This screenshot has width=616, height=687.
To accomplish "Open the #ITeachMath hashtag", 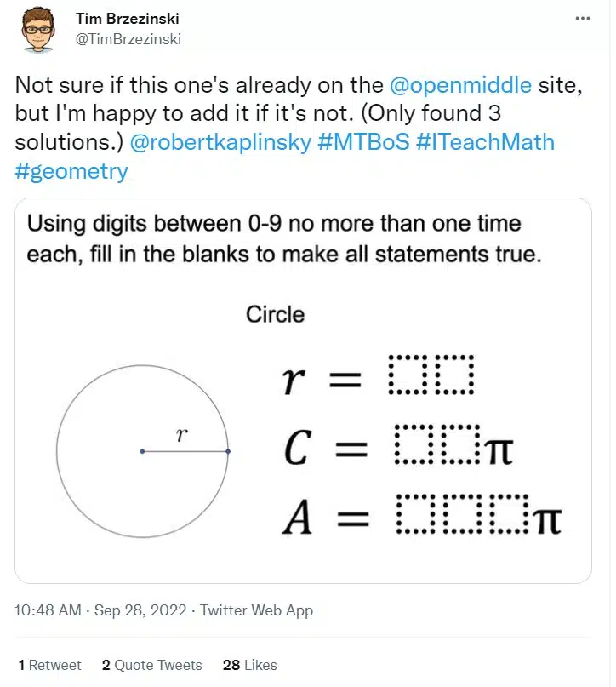I will (486, 142).
